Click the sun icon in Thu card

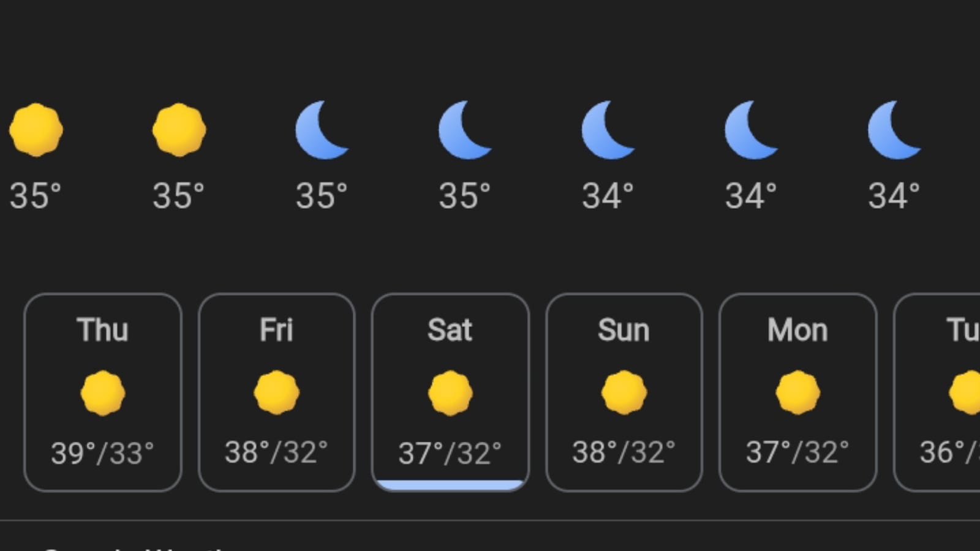click(103, 393)
